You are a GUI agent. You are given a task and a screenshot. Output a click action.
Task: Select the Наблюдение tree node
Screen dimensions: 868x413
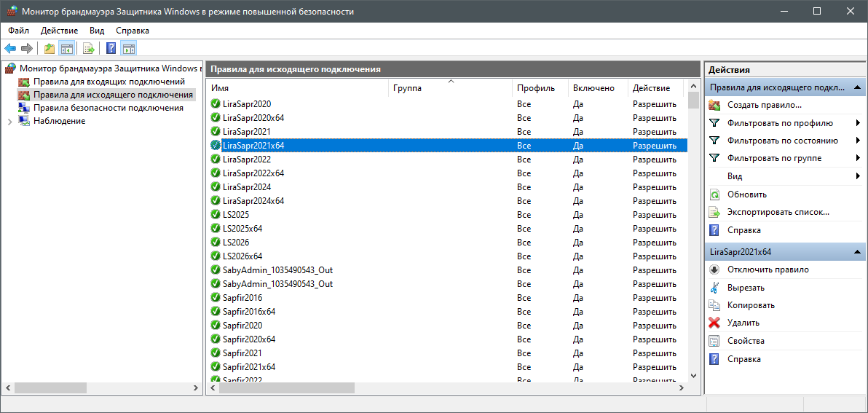pos(59,121)
